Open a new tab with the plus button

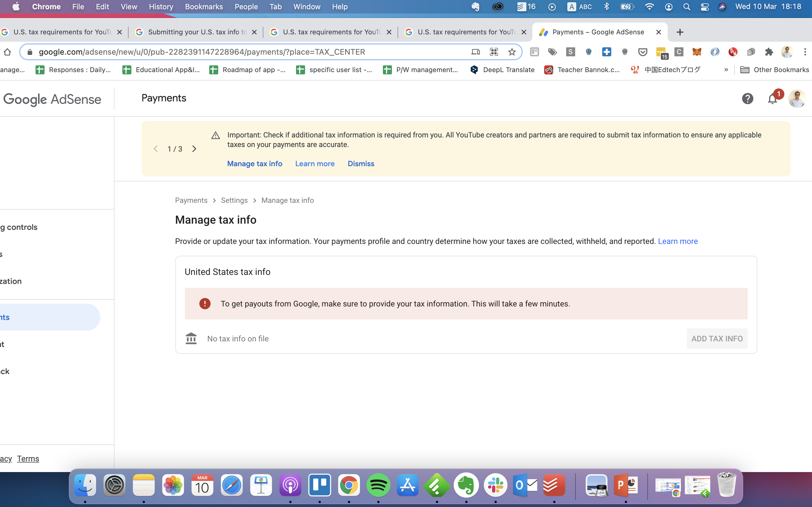(680, 32)
